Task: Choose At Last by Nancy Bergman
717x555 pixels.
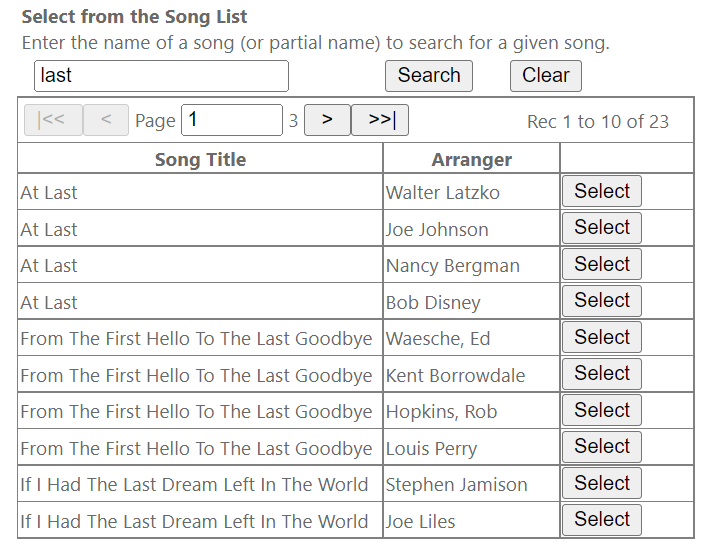Action: click(x=601, y=264)
